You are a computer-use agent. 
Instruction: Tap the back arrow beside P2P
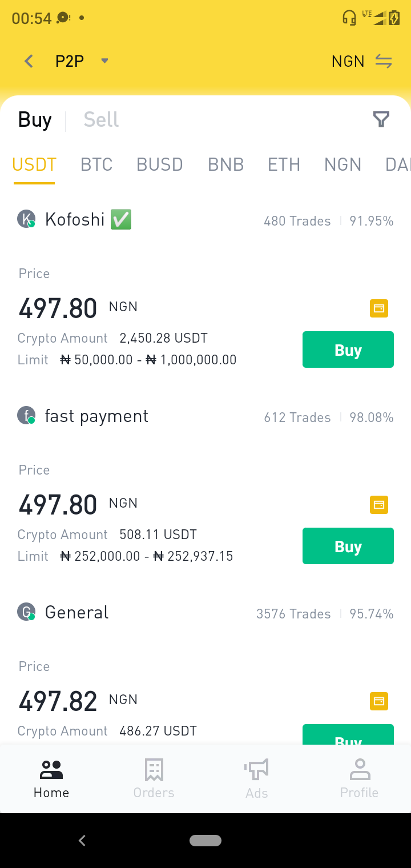click(x=29, y=61)
